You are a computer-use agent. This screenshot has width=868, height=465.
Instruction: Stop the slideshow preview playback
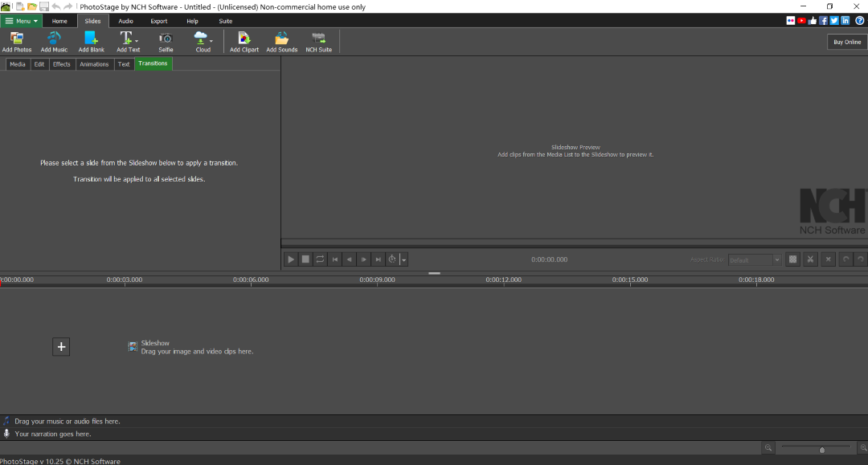point(305,259)
